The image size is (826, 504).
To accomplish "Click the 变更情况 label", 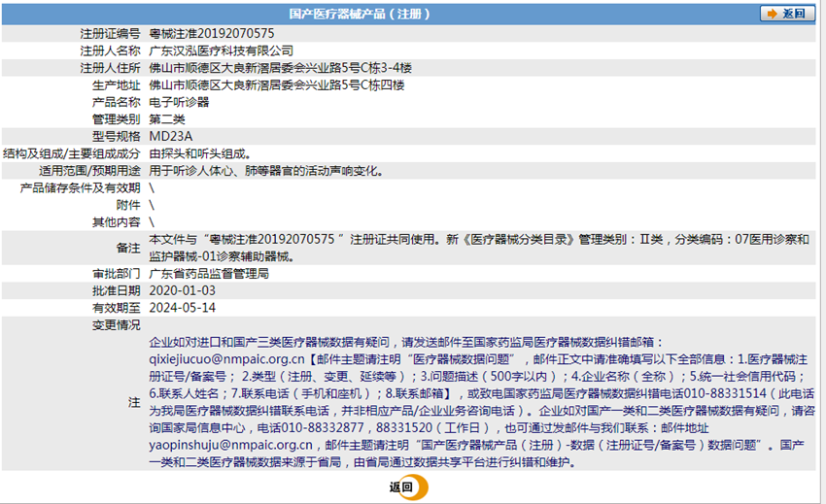I will coord(117,325).
